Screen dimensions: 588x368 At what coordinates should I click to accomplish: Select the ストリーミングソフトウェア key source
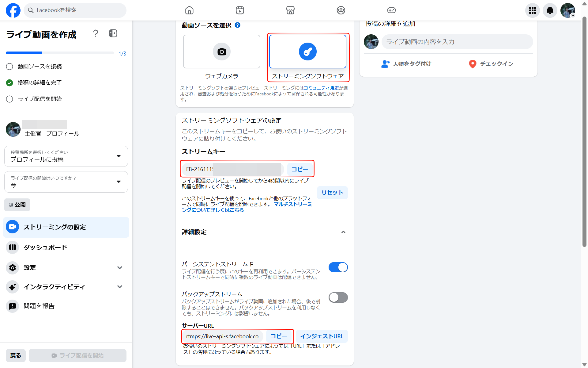pyautogui.click(x=308, y=52)
